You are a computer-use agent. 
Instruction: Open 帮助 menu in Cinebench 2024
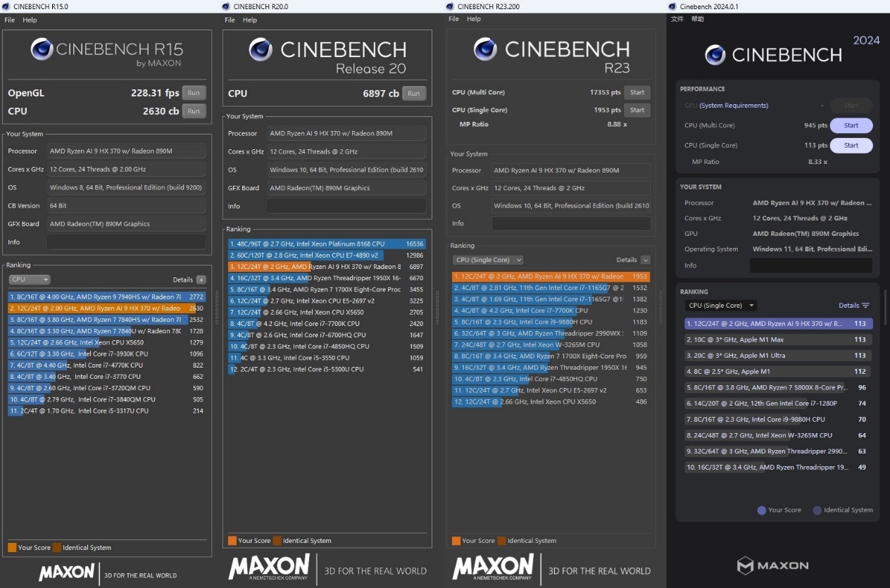pyautogui.click(x=697, y=19)
